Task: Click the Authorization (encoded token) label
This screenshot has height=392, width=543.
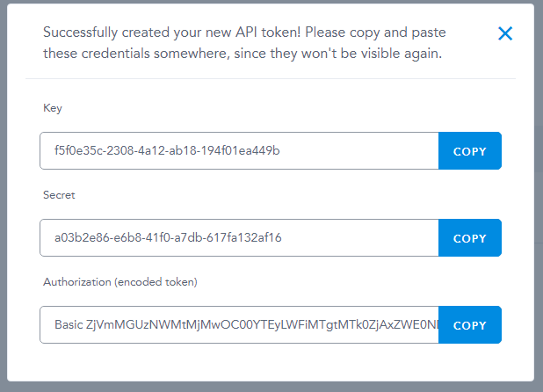Action: (x=120, y=282)
